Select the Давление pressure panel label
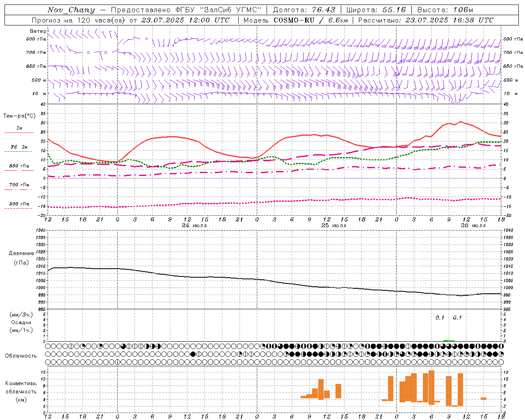This screenshot has width=525, height=420. coord(21,253)
